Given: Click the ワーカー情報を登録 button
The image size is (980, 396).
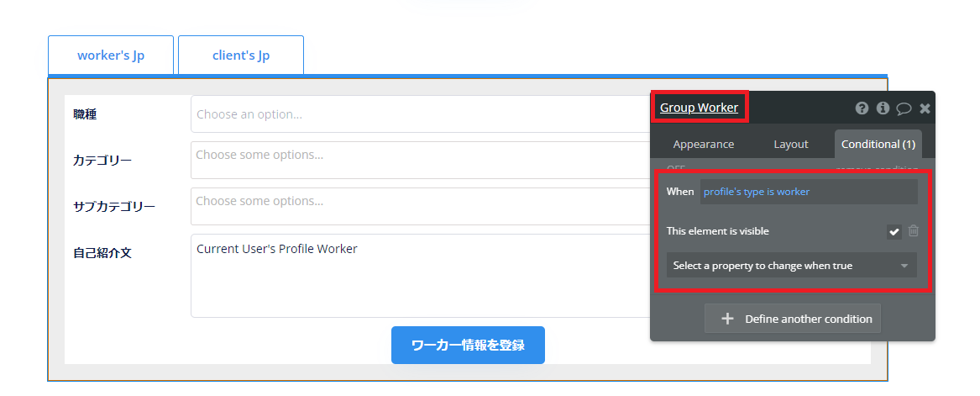Looking at the screenshot, I should pyautogui.click(x=468, y=345).
